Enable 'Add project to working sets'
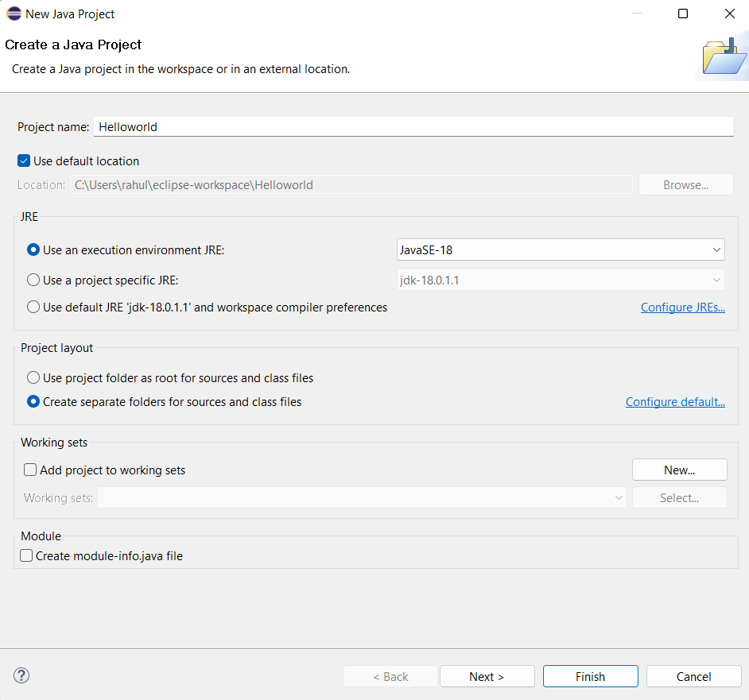This screenshot has width=749, height=700. (29, 470)
